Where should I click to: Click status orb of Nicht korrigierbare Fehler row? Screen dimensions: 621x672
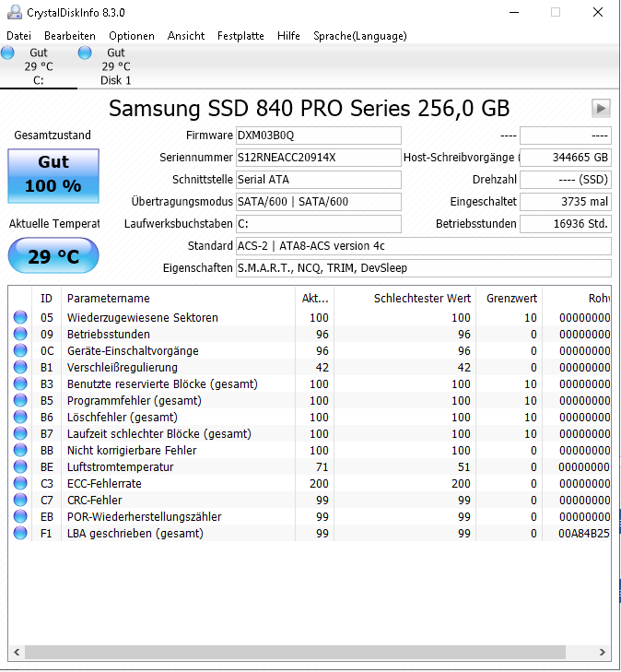click(x=20, y=450)
